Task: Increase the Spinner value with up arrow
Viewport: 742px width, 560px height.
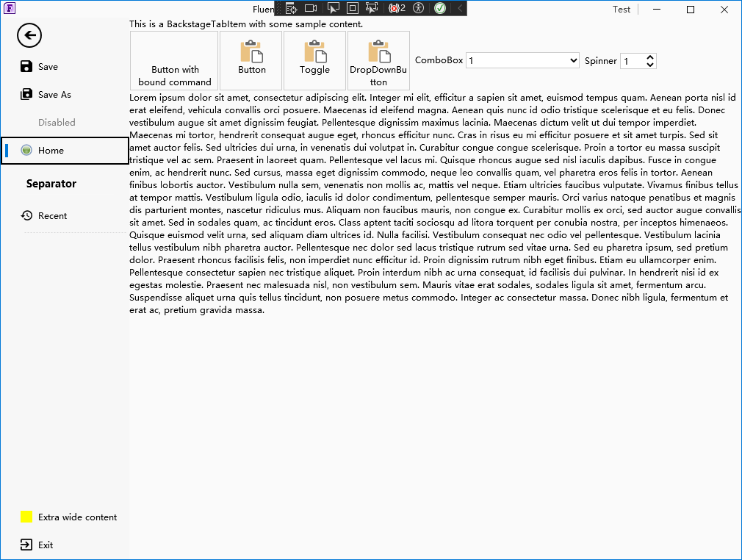Action: (x=650, y=57)
